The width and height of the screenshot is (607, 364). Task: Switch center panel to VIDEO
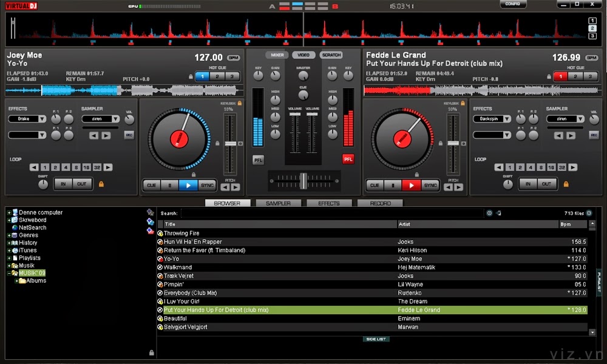303,55
